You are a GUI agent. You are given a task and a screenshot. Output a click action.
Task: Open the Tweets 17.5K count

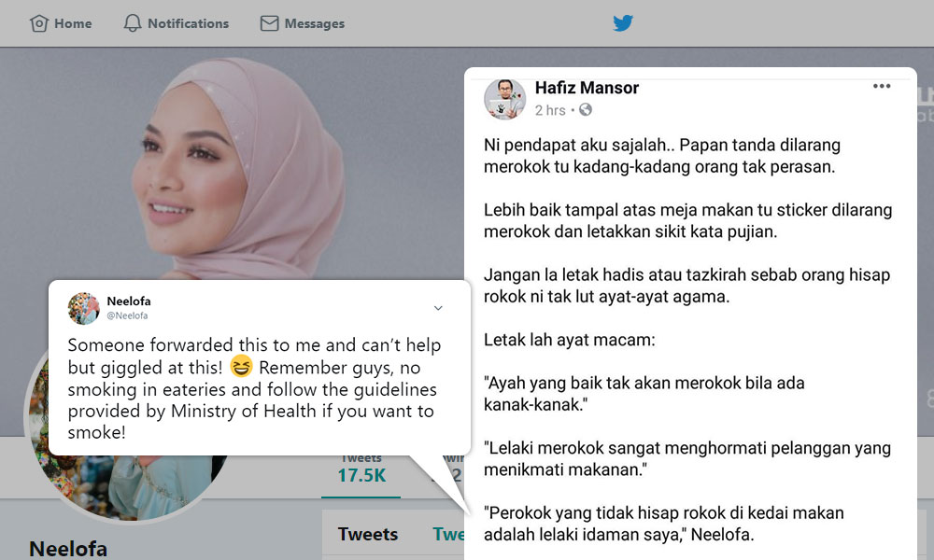361,470
